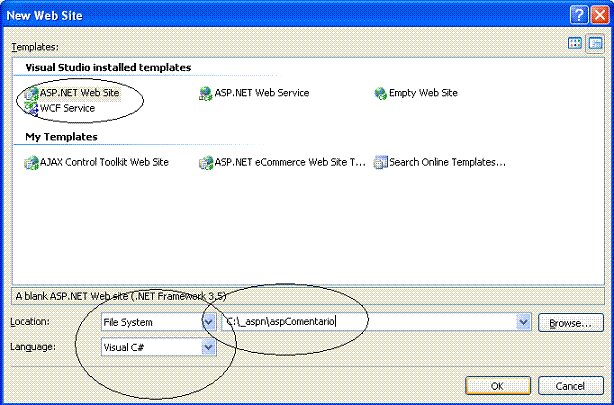Close the New Web Site dialog

(600, 15)
